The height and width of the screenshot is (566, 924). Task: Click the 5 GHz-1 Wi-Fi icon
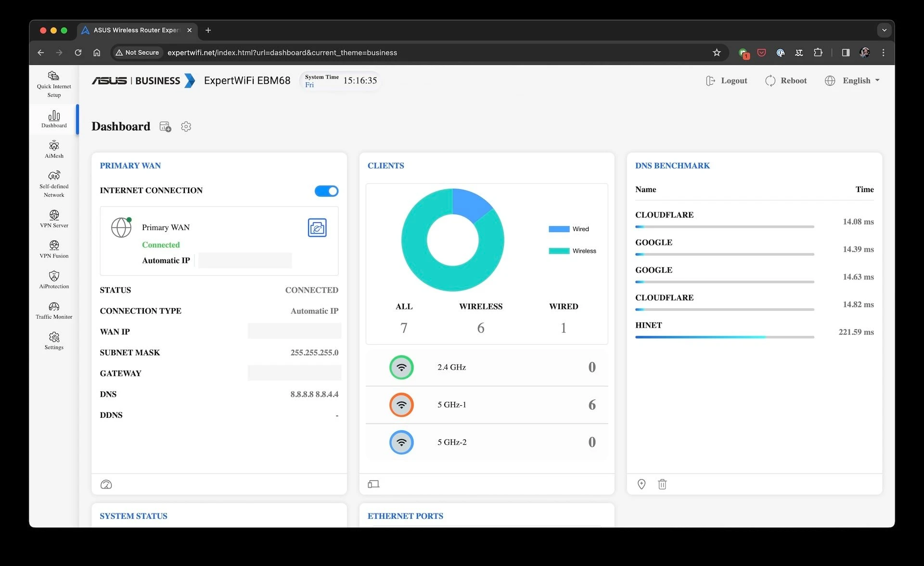tap(401, 405)
